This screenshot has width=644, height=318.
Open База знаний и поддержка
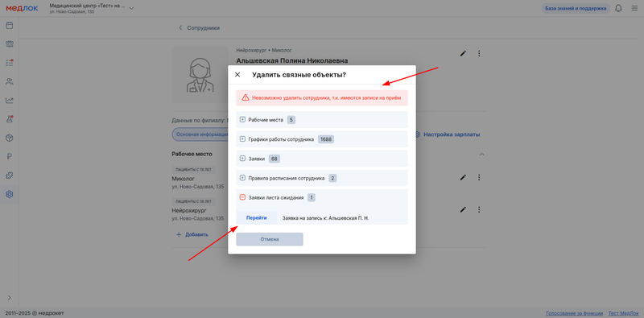point(576,8)
